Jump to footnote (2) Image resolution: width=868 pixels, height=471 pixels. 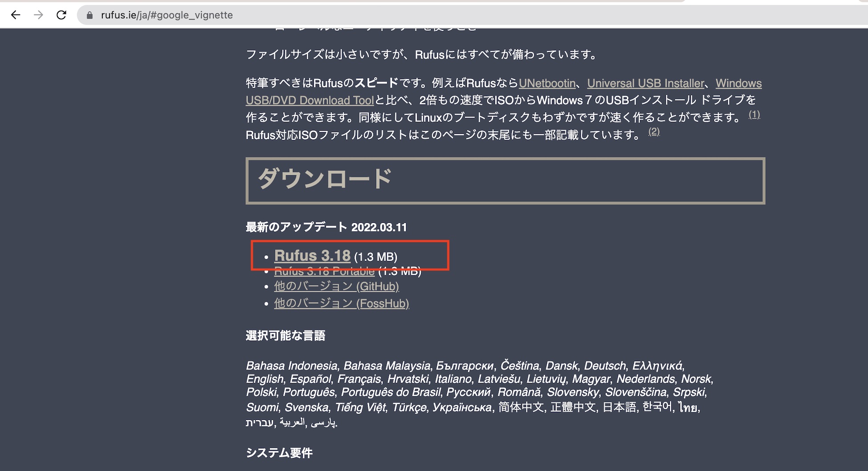654,131
